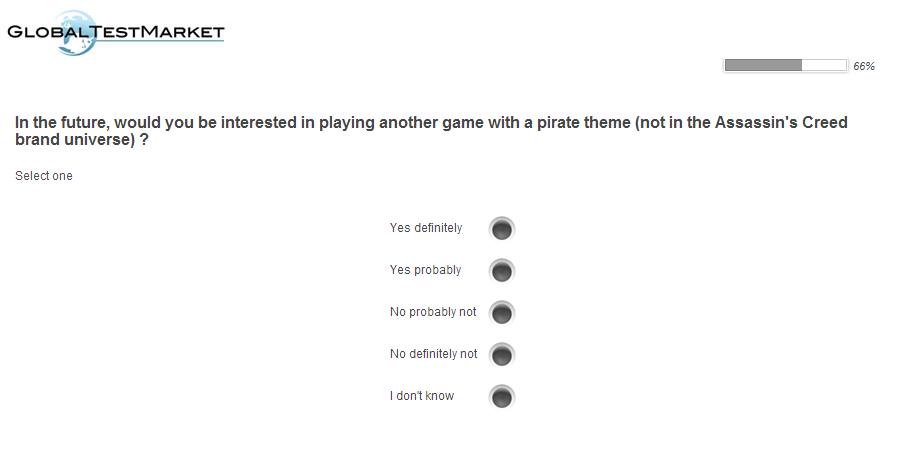Click the empty white part of progress bar
903x468 pixels.
(x=824, y=66)
